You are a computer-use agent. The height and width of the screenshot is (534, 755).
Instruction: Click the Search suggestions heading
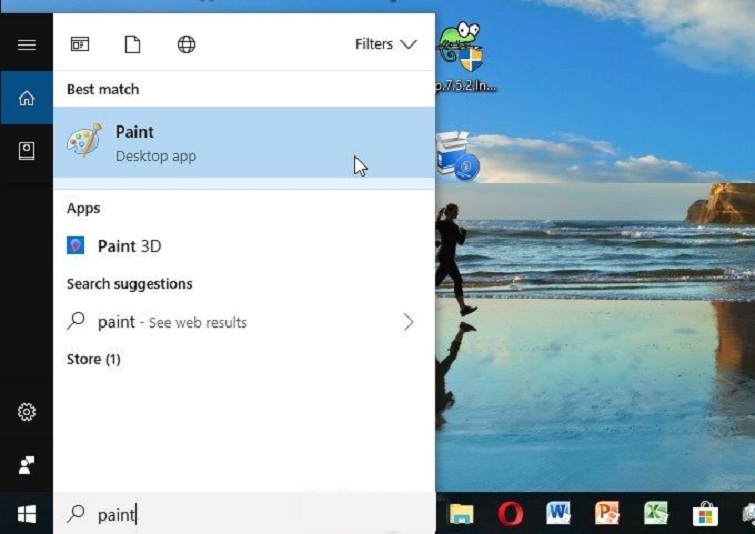pyautogui.click(x=130, y=284)
